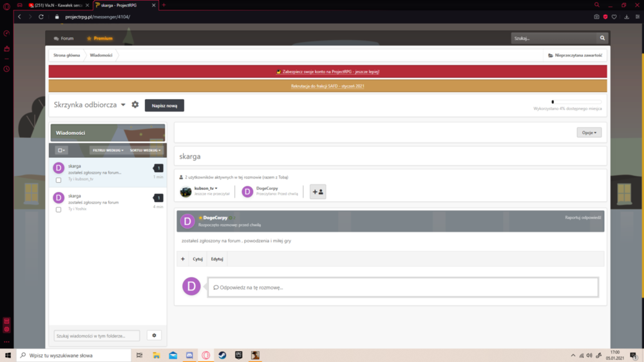Open Rekrutacja do frakcji SAFD link

click(x=328, y=86)
